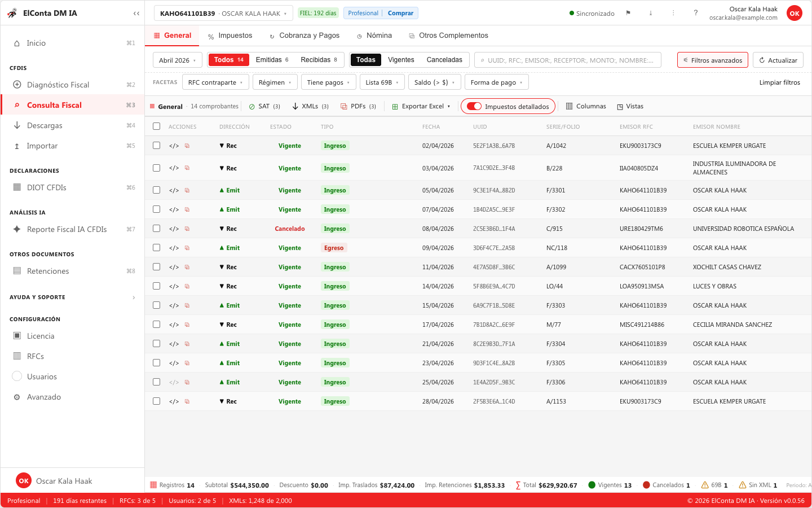Open the help question mark icon

(x=695, y=13)
